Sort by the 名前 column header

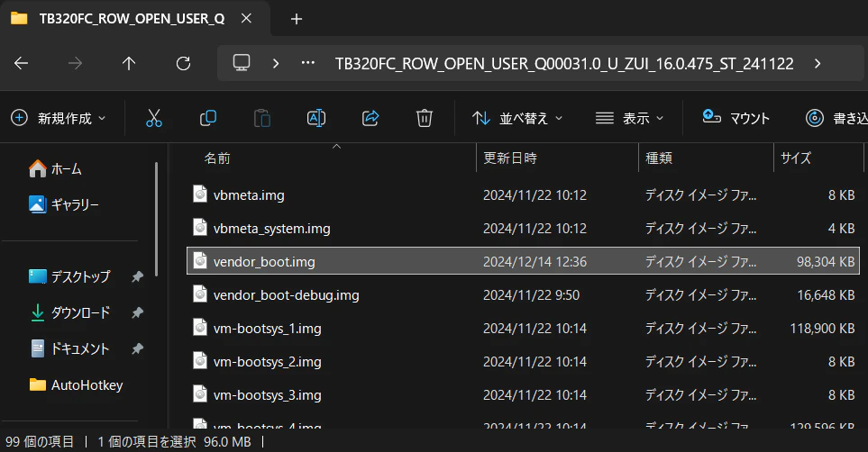[x=217, y=158]
